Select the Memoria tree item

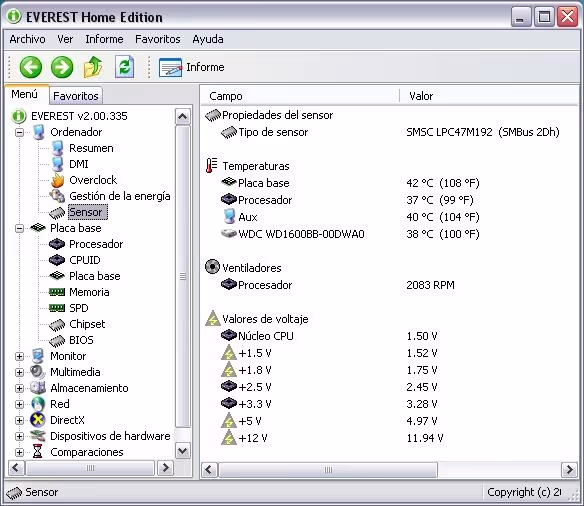(89, 292)
